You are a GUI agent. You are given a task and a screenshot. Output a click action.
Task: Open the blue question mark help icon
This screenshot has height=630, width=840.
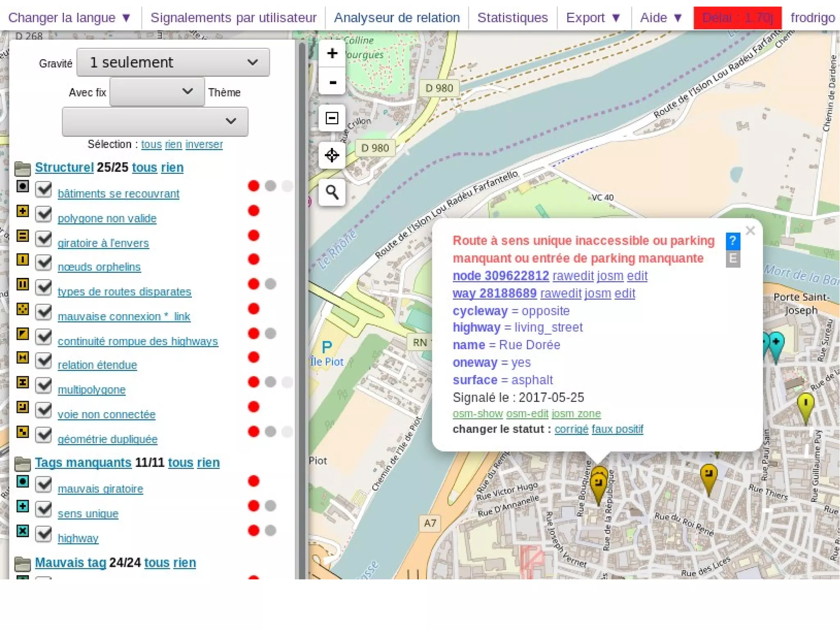(x=733, y=241)
